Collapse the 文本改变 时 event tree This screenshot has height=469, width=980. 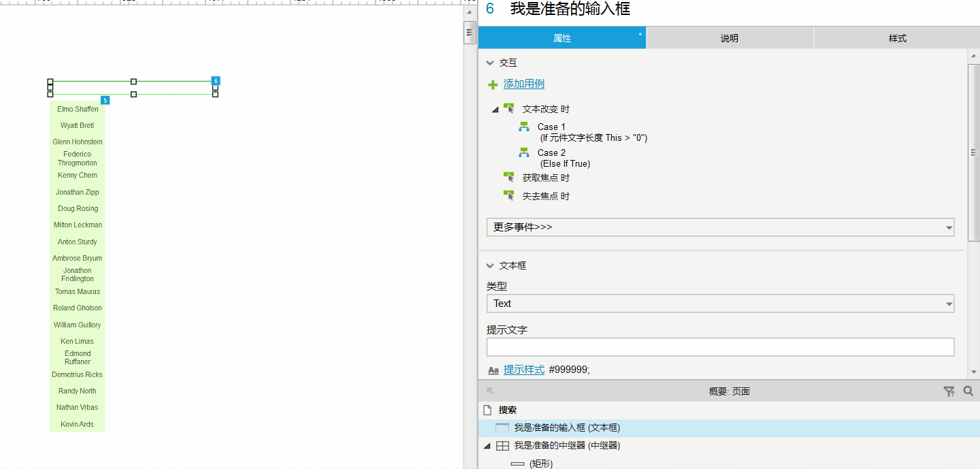495,109
